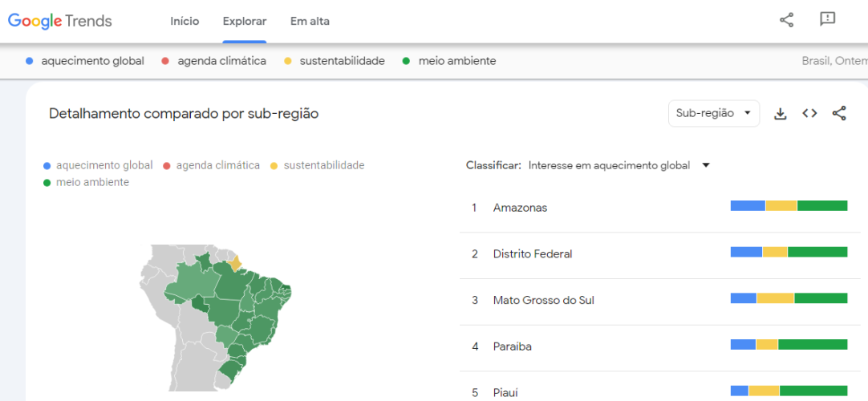Image resolution: width=868 pixels, height=401 pixels.
Task: Click the yellow Amapá region on map
Action: (235, 263)
